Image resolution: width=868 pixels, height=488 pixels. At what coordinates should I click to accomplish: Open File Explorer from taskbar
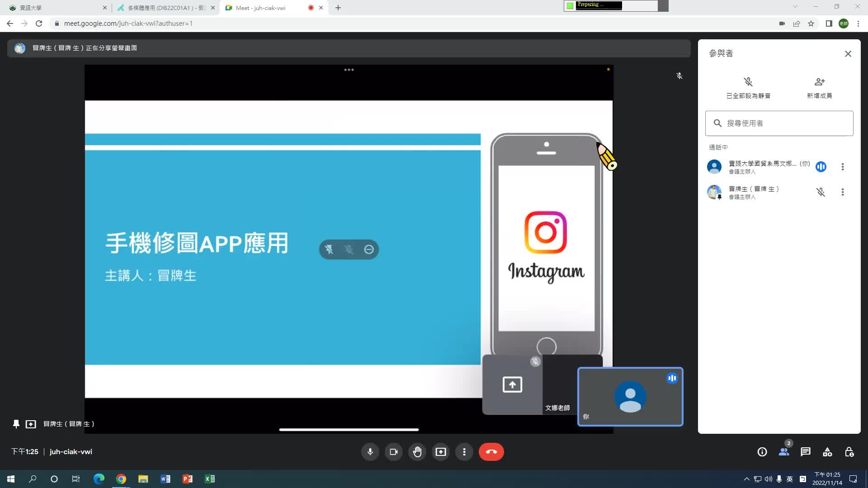[x=143, y=479]
